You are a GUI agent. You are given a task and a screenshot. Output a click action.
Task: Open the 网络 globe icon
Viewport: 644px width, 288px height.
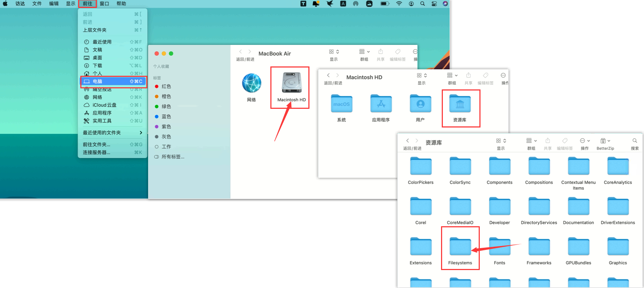click(x=251, y=83)
